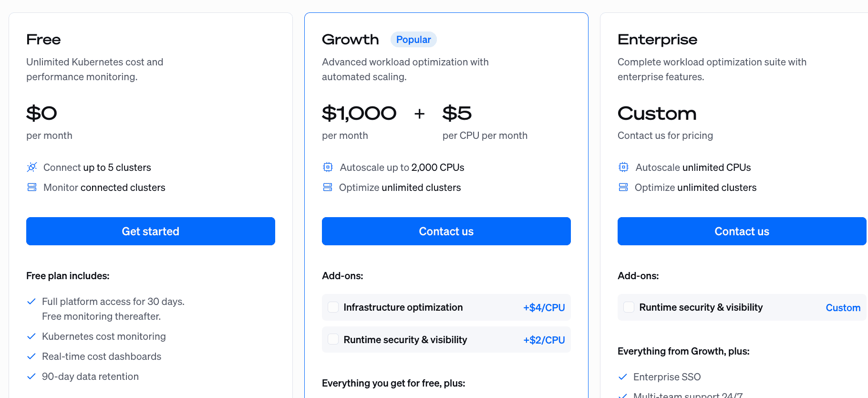Click the optimize unlimited clusters icon on Enterprise
Image resolution: width=868 pixels, height=398 pixels.
[x=623, y=187]
